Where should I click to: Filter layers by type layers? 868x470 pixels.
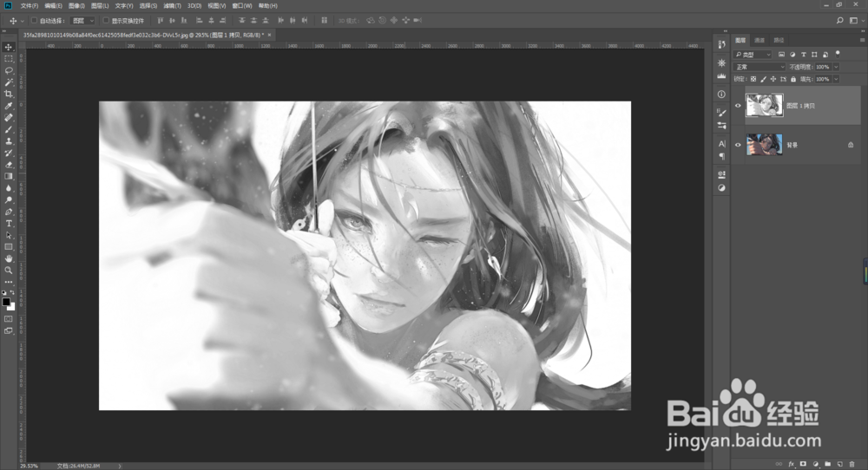(x=803, y=54)
